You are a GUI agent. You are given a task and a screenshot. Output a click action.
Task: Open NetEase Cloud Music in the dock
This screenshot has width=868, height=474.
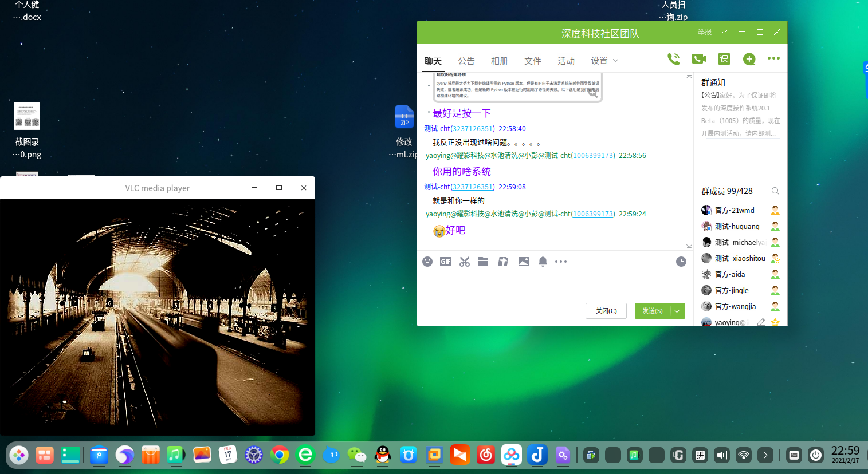pyautogui.click(x=486, y=455)
